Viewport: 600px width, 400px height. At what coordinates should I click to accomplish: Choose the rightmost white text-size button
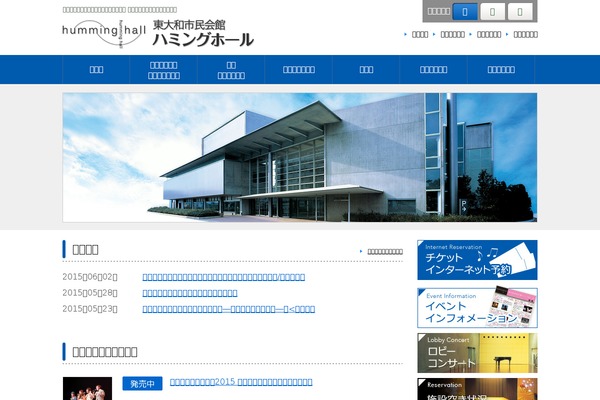click(520, 12)
